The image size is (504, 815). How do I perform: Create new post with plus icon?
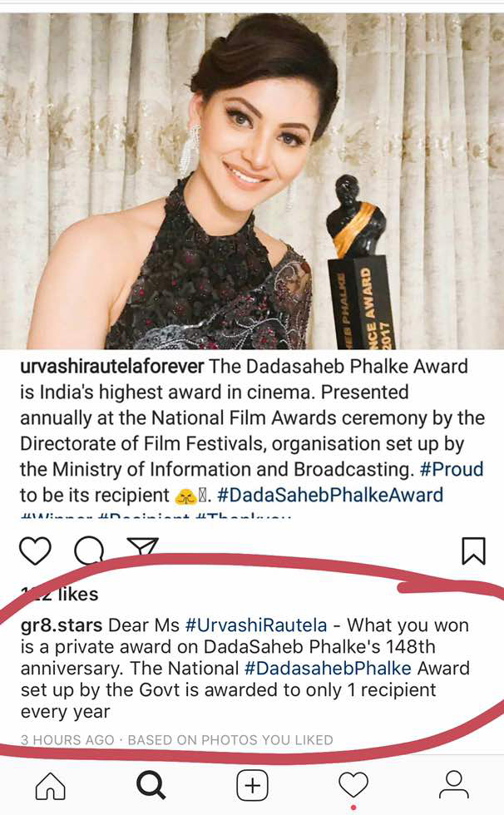tap(253, 785)
